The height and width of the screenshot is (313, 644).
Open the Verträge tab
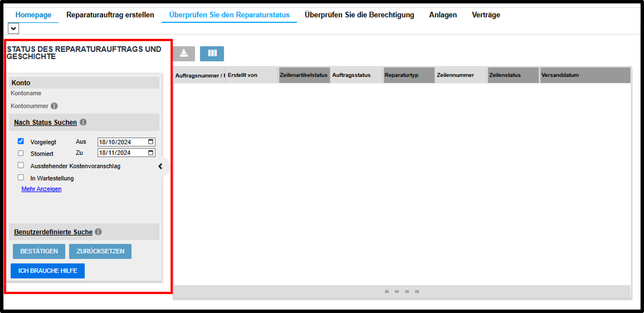point(486,15)
